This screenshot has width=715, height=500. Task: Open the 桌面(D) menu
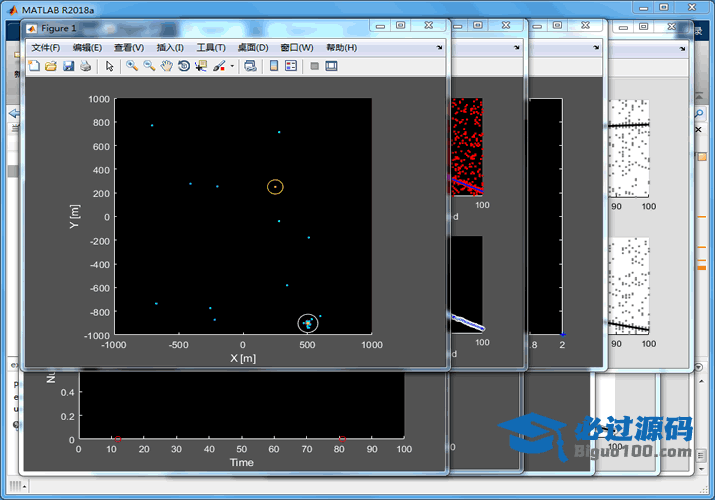coord(253,47)
